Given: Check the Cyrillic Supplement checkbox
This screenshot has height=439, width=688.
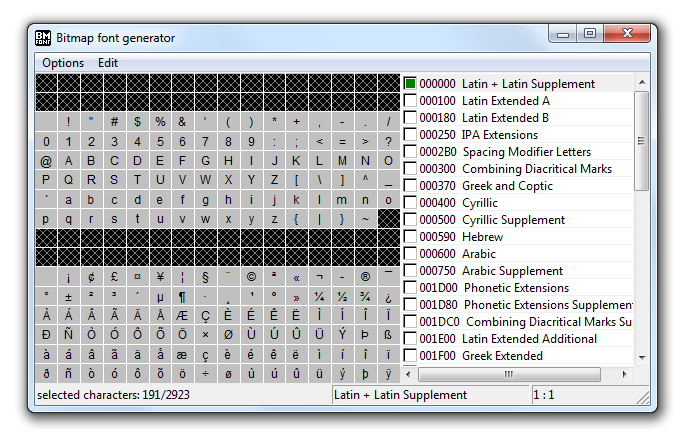Looking at the screenshot, I should point(410,219).
